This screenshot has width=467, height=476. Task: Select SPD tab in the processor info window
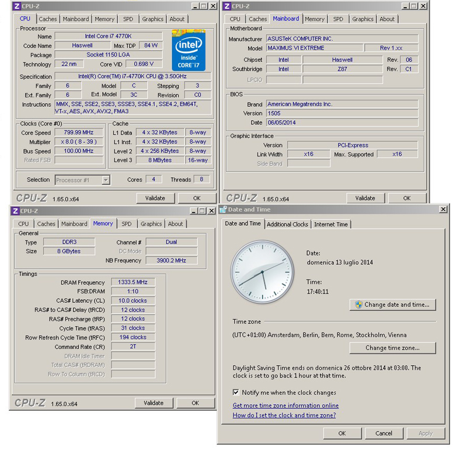[128, 19]
